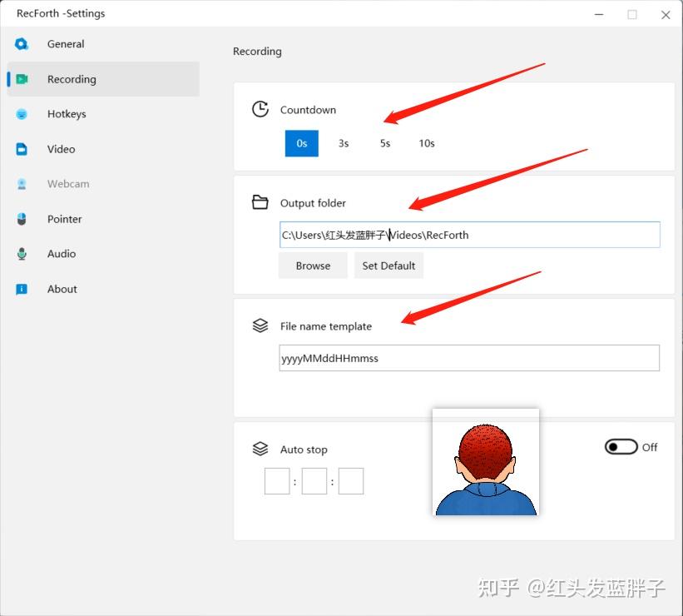
Task: Click the Recording page heading
Action: coord(257,52)
